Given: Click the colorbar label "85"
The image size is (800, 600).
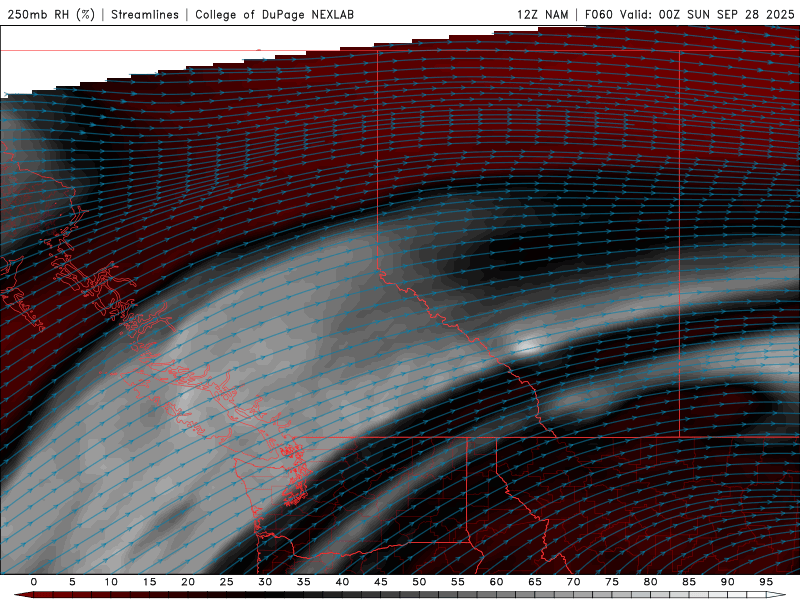Looking at the screenshot, I should 689,582.
